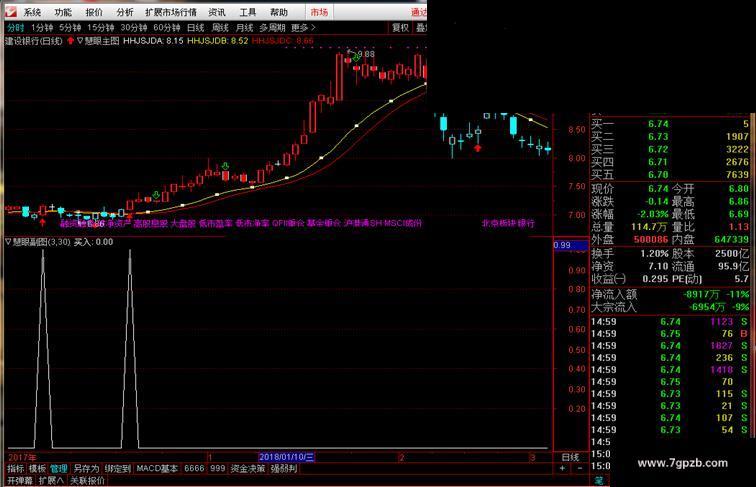This screenshot has height=487, width=756.
Task: Click the 基金重仓 sector tag
Action: tap(324, 223)
